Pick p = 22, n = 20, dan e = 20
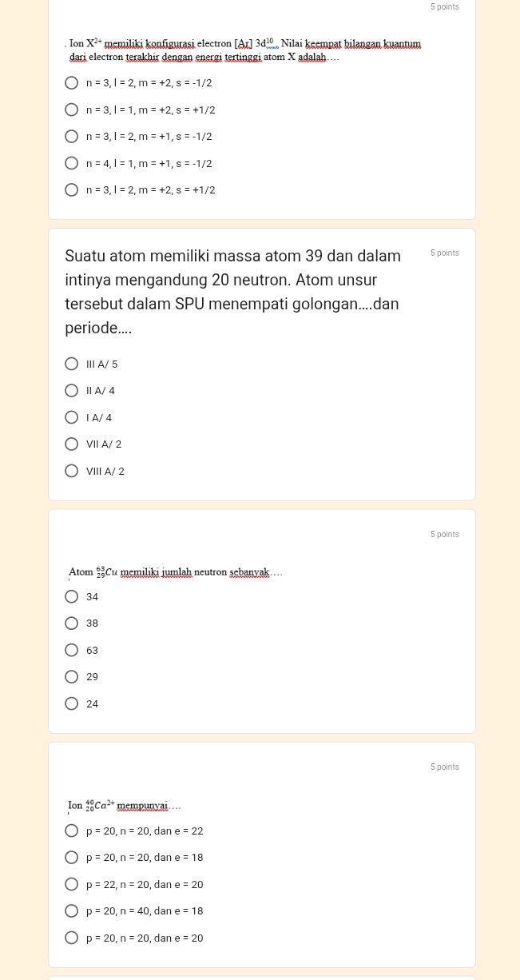Screen dimensions: 520x980 pyautogui.click(x=71, y=884)
